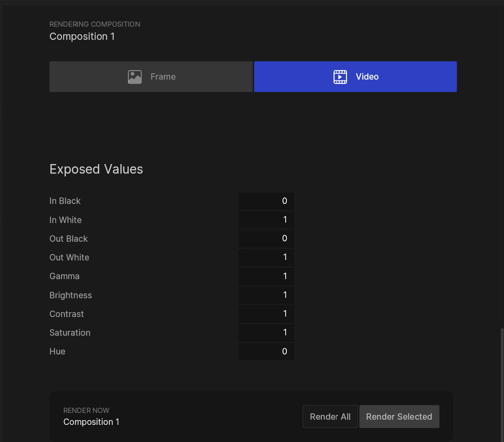Click the Saturation label text
This screenshot has height=442, width=504.
tap(70, 333)
